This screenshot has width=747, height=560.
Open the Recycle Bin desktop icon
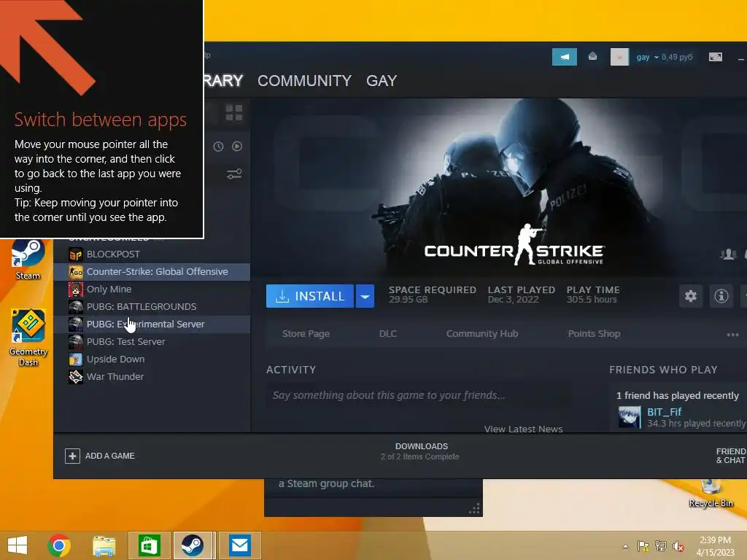point(711,494)
